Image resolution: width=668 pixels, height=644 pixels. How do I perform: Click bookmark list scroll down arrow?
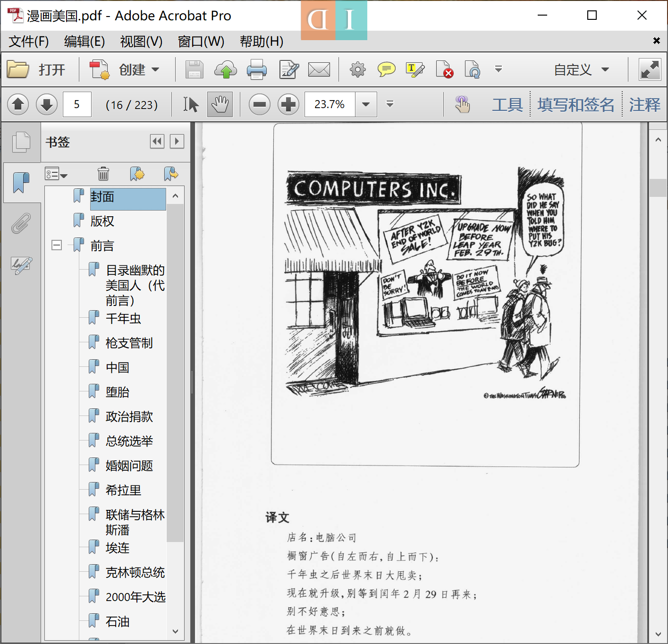tap(176, 631)
